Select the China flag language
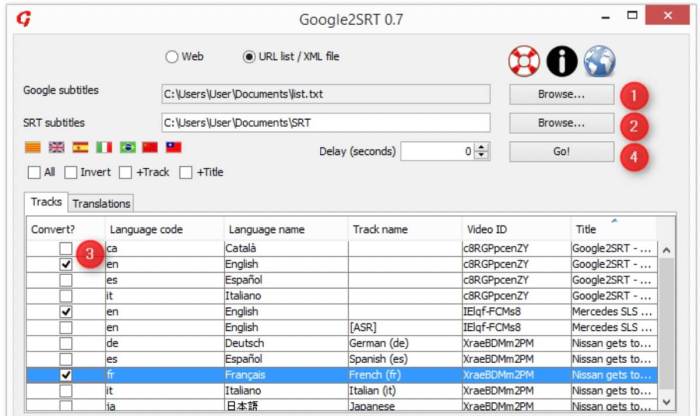Viewport: 700px width, 416px height. [x=150, y=147]
